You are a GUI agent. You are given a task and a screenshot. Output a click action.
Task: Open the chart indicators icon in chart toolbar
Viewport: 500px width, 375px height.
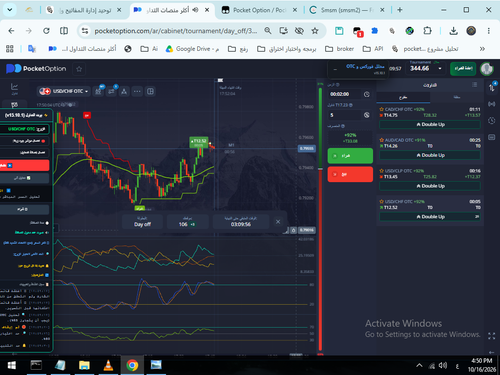pyautogui.click(x=111, y=91)
